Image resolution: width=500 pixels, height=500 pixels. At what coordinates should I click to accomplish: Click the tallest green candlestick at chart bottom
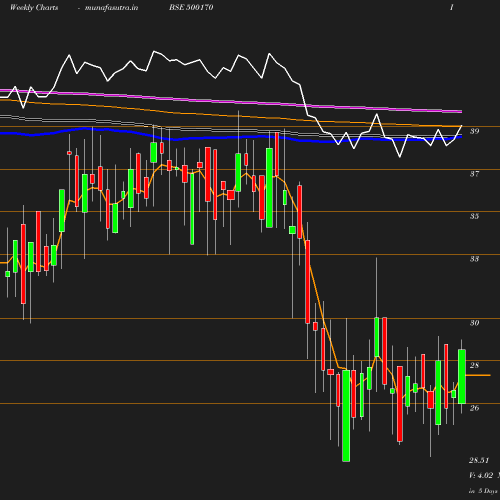[x=346, y=416]
